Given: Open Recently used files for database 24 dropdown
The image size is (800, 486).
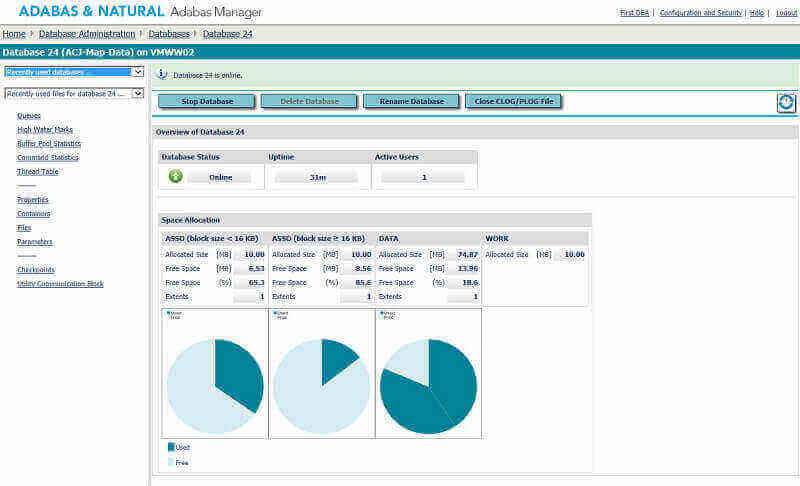Looking at the screenshot, I should 74,93.
